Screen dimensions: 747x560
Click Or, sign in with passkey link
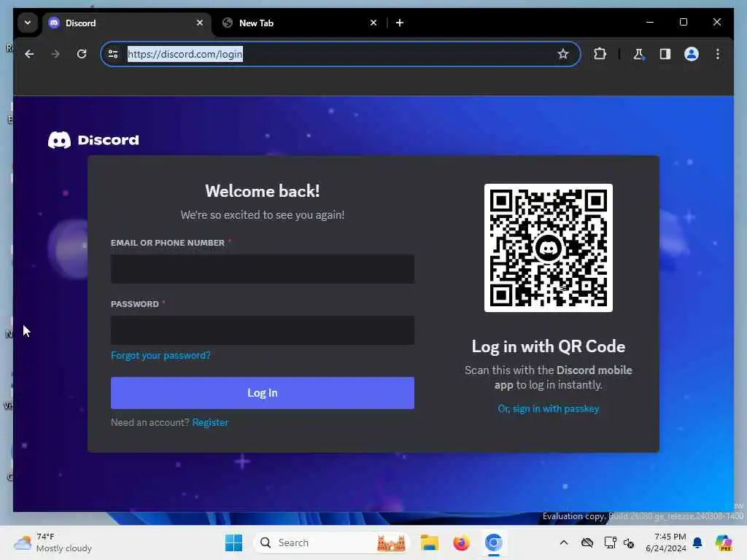pyautogui.click(x=549, y=408)
